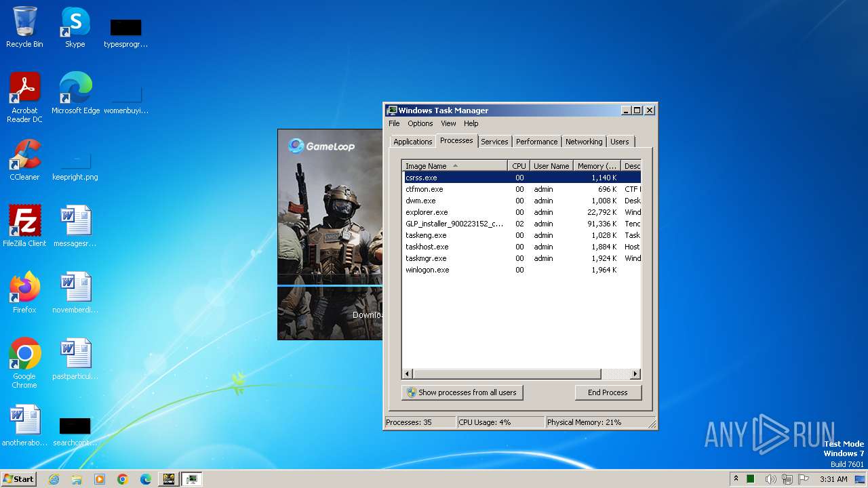Open the Help menu in Task Manager
The height and width of the screenshot is (488, 868).
[x=471, y=123]
